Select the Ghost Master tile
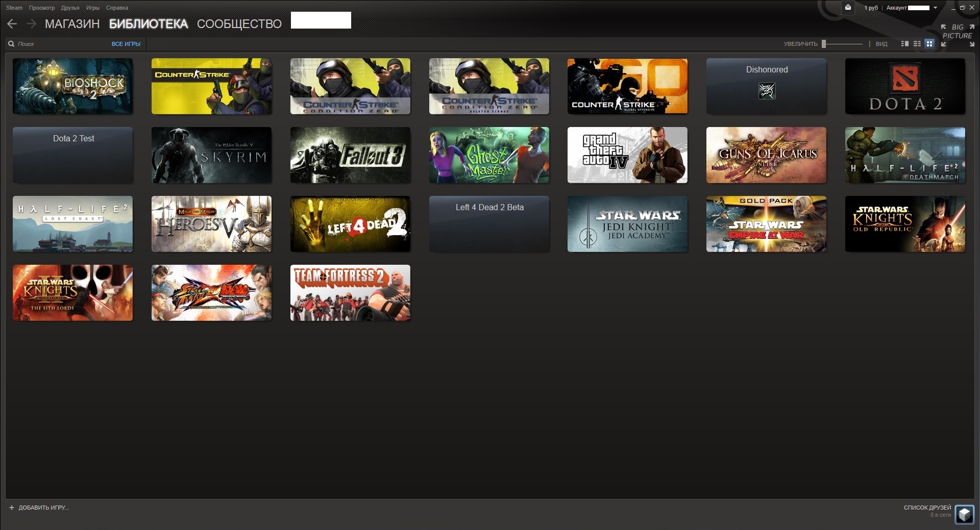 [489, 155]
